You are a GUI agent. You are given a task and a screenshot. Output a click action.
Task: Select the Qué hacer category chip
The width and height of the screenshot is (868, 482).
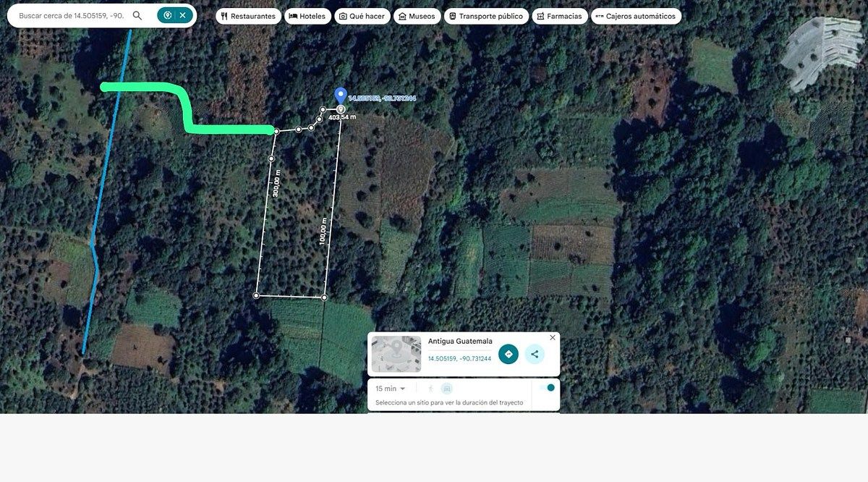(362, 16)
